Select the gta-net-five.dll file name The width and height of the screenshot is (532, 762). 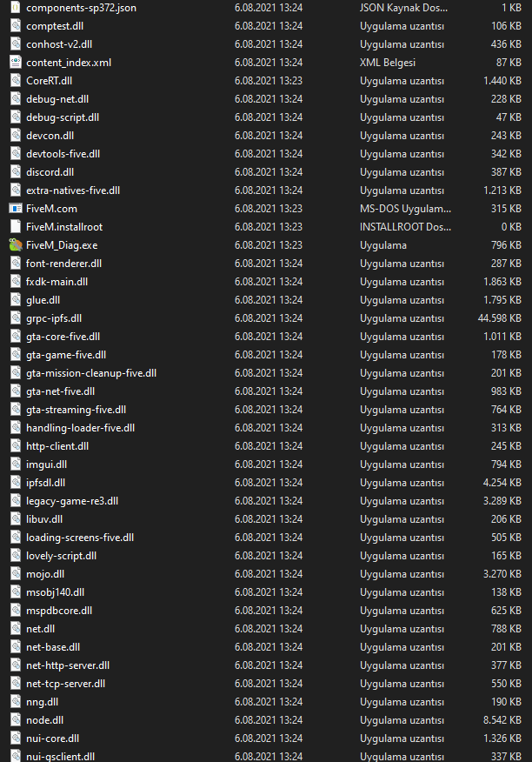(60, 391)
